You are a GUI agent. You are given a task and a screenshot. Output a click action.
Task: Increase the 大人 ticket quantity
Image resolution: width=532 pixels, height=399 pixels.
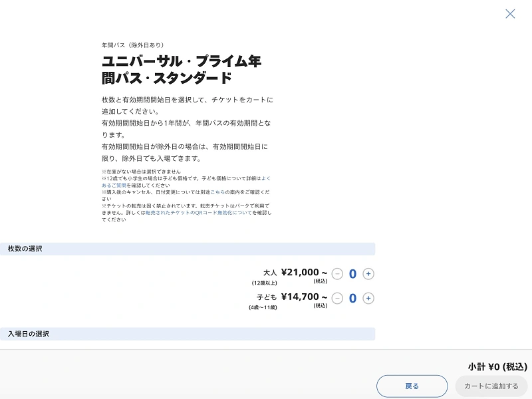tap(368, 274)
